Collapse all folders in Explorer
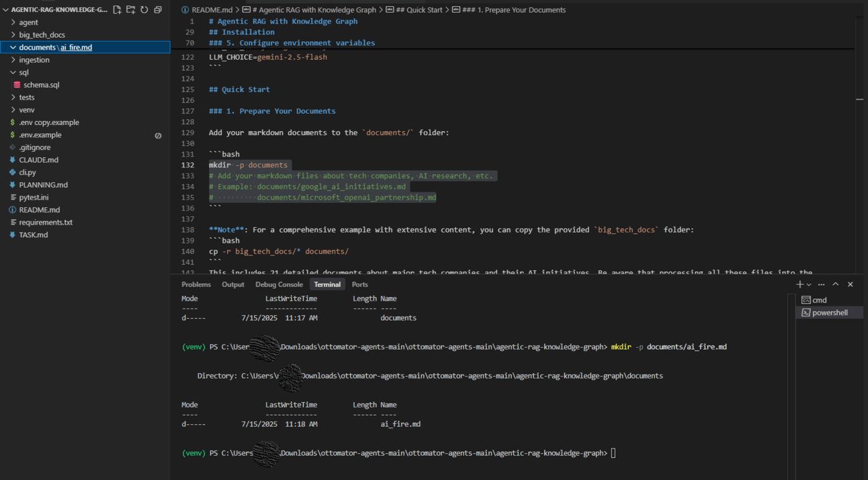Screen dimensions: 868x480 coord(158,10)
